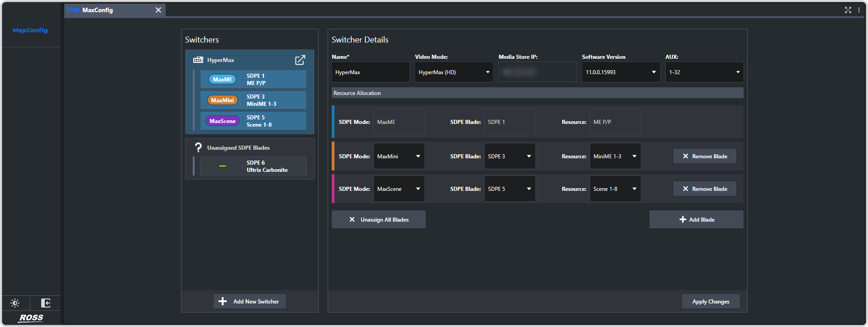The height and width of the screenshot is (327, 868).
Task: Select SDPE 1 ME P/P blade row
Action: pyautogui.click(x=253, y=80)
